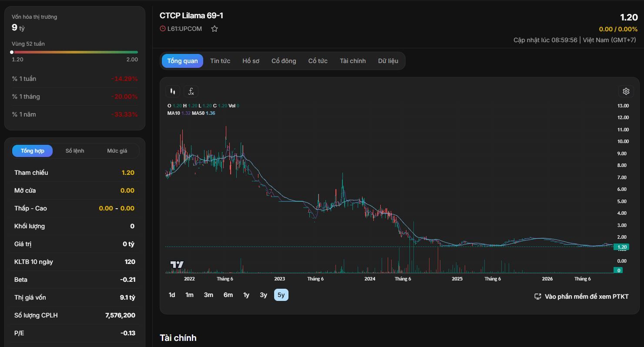
Task: Set chart range to 1d
Action: (x=172, y=295)
